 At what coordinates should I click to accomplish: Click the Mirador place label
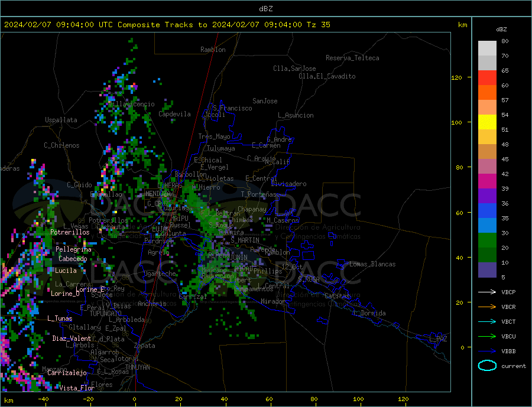[274, 301]
